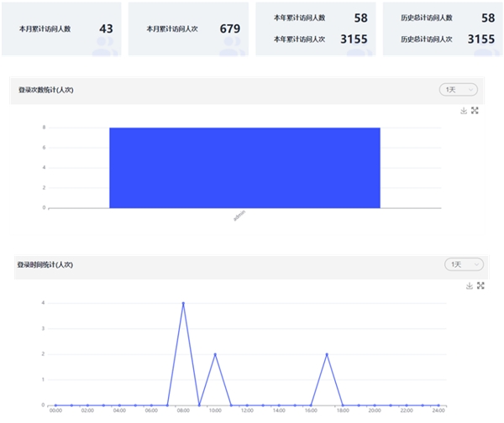Expand login count chart to fullscreen

(x=475, y=111)
